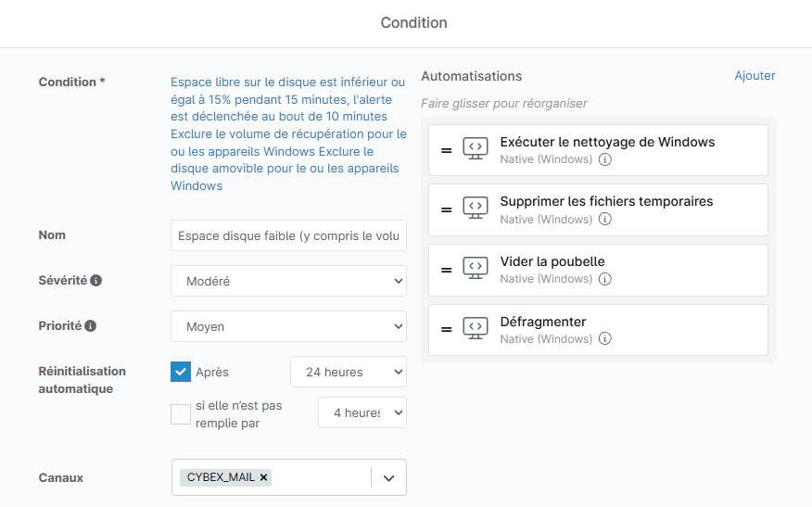Image resolution: width=812 pixels, height=507 pixels.
Task: Click drag handle of Défragmenter automation
Action: 446,329
